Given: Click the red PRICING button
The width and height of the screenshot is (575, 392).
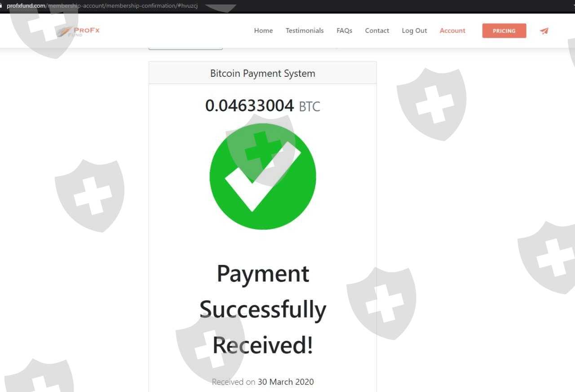Looking at the screenshot, I should 504,31.
